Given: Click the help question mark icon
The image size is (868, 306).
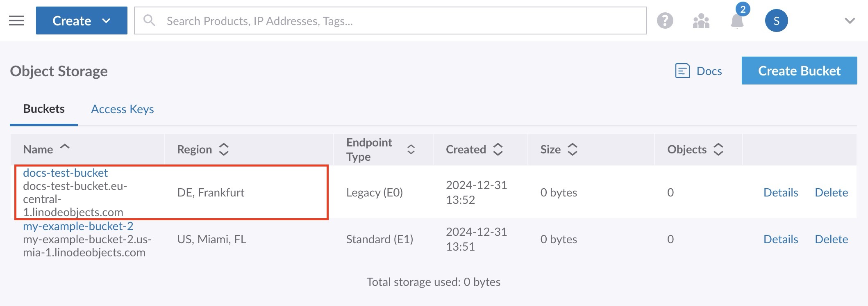Looking at the screenshot, I should [665, 21].
